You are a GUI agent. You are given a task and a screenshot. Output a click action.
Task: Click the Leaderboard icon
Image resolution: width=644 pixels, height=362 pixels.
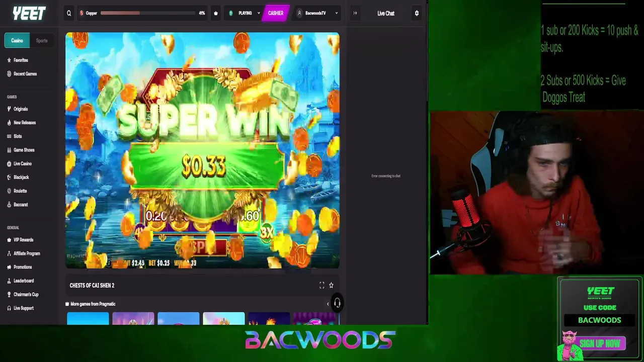click(9, 281)
